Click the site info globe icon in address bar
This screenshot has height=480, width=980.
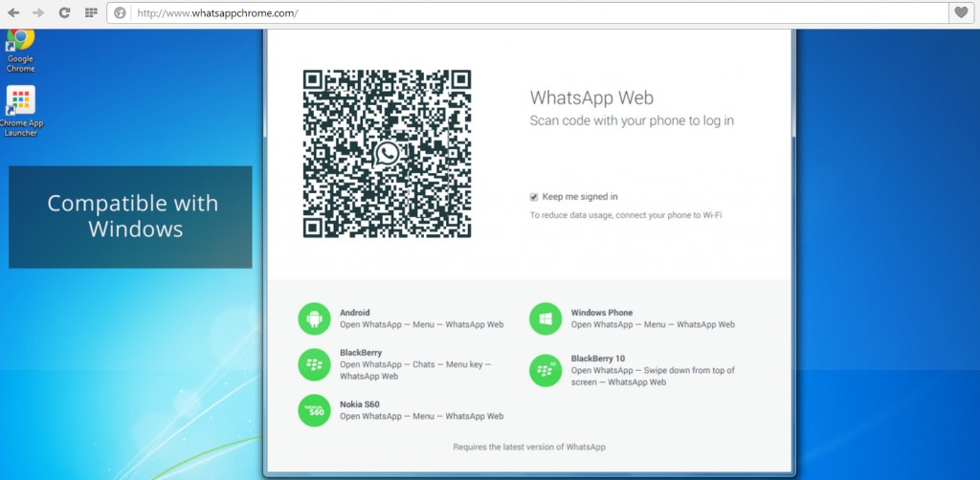(120, 13)
